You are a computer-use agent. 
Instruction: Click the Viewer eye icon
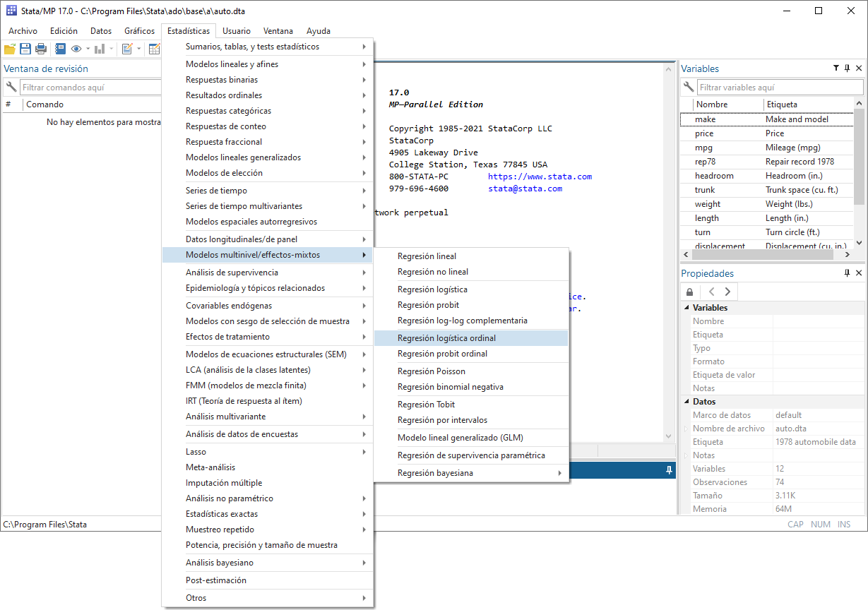pyautogui.click(x=76, y=49)
